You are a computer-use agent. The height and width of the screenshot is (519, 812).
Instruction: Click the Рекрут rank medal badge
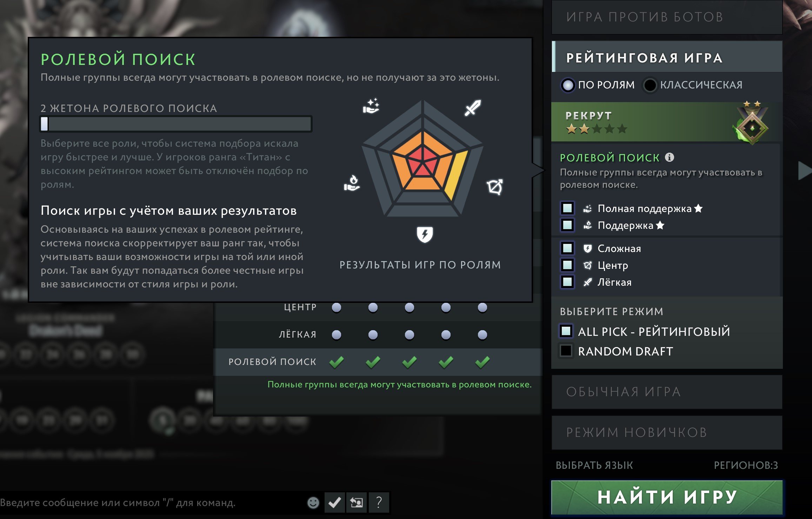coord(752,122)
